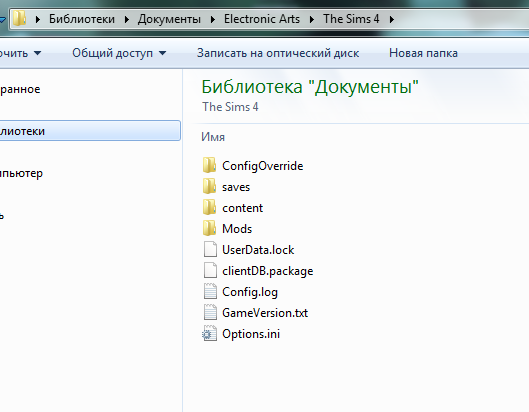This screenshot has height=412, width=529.
Task: Expand the arrow after Документы breadcrumb
Action: point(213,19)
